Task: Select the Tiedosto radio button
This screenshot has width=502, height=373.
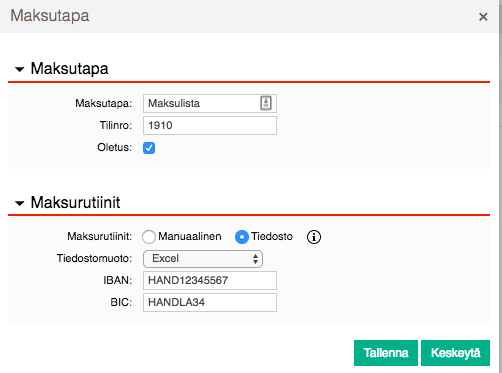Action: (x=242, y=237)
